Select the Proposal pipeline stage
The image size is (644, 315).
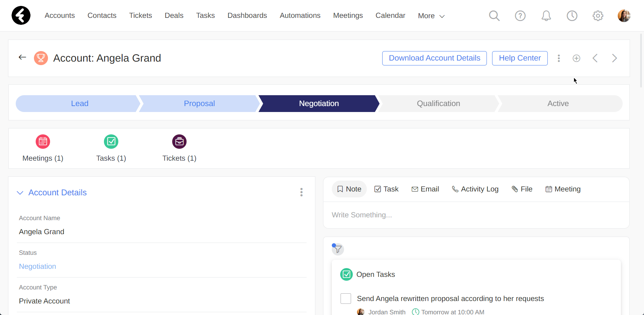coord(199,104)
